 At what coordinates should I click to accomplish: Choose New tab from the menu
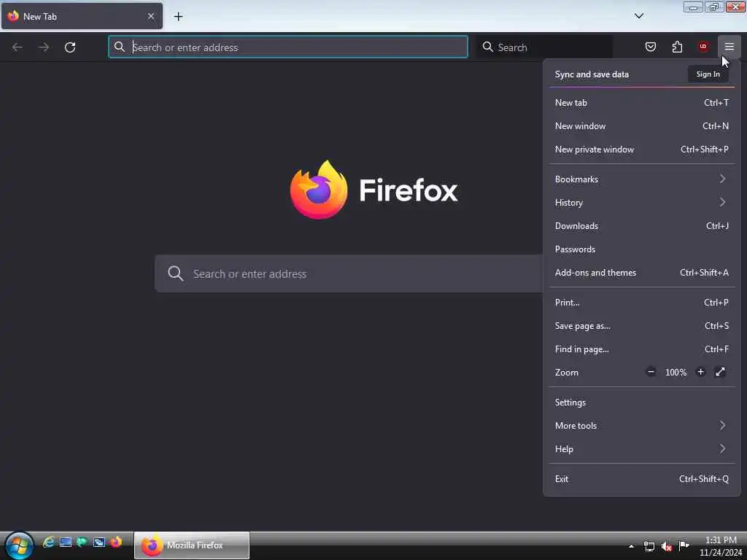pyautogui.click(x=642, y=102)
